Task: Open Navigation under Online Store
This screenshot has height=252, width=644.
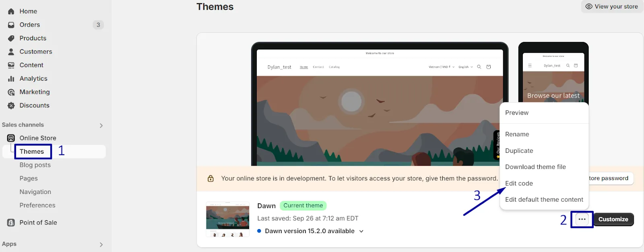Action: (35, 192)
